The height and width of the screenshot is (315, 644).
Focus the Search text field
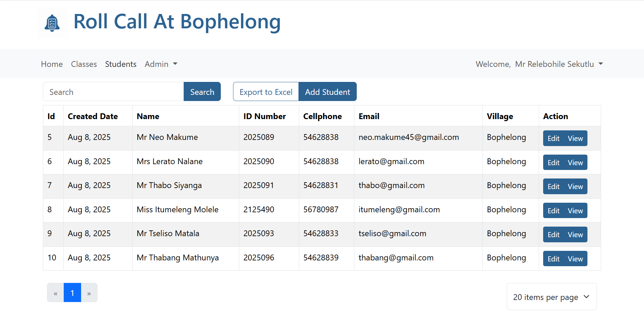113,92
